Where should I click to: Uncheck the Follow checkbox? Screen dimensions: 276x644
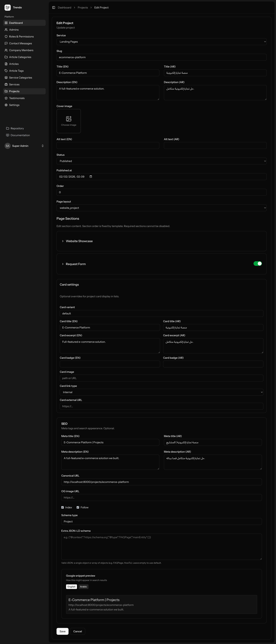coord(78,507)
